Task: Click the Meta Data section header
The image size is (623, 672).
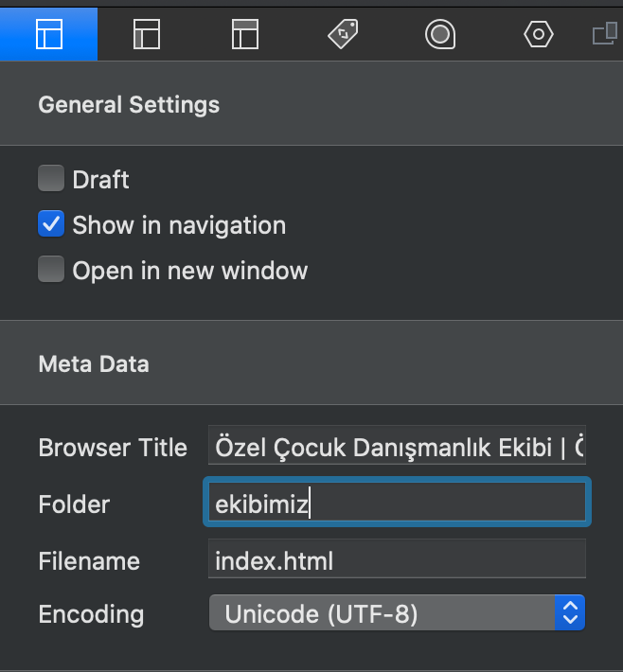Action: click(94, 363)
